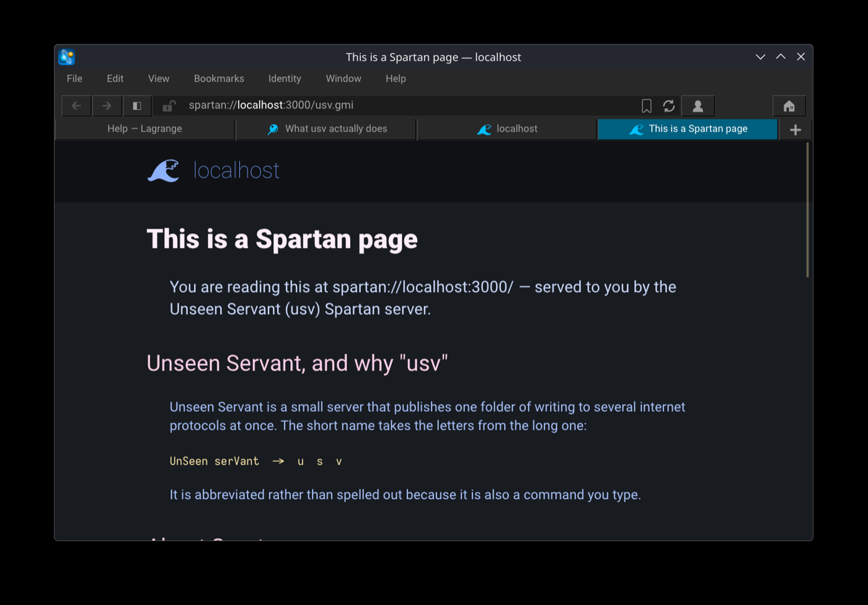The width and height of the screenshot is (868, 605).
Task: Open the identity person icon button
Action: (698, 106)
